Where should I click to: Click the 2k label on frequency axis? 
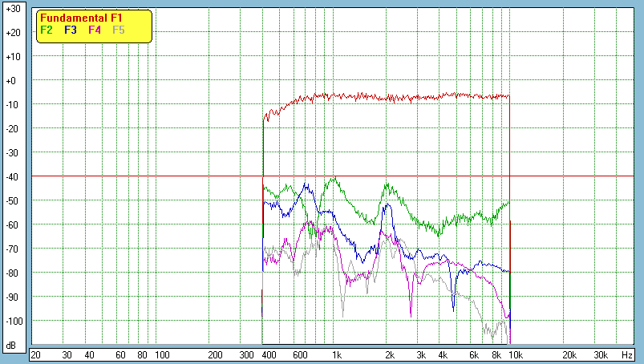(390, 354)
